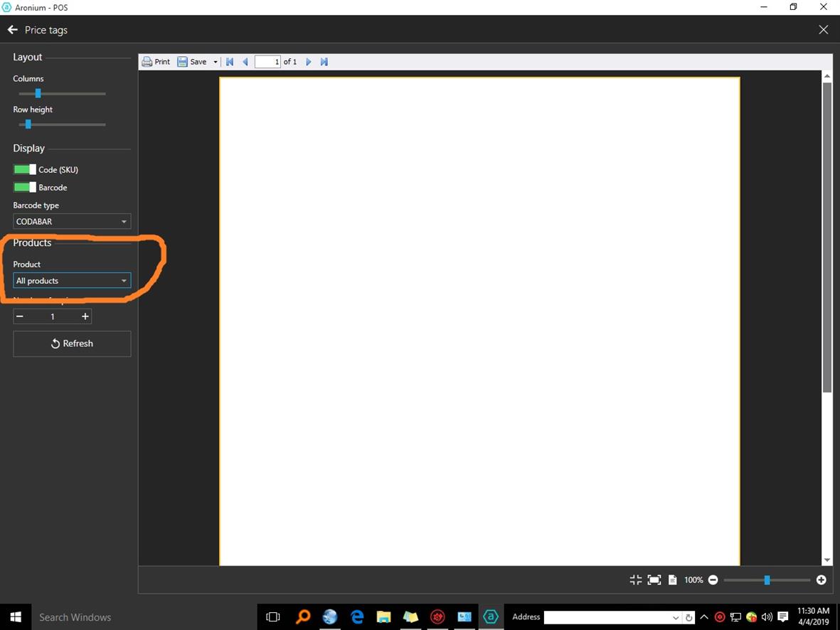
Task: Go to previous page arrow
Action: click(x=245, y=62)
